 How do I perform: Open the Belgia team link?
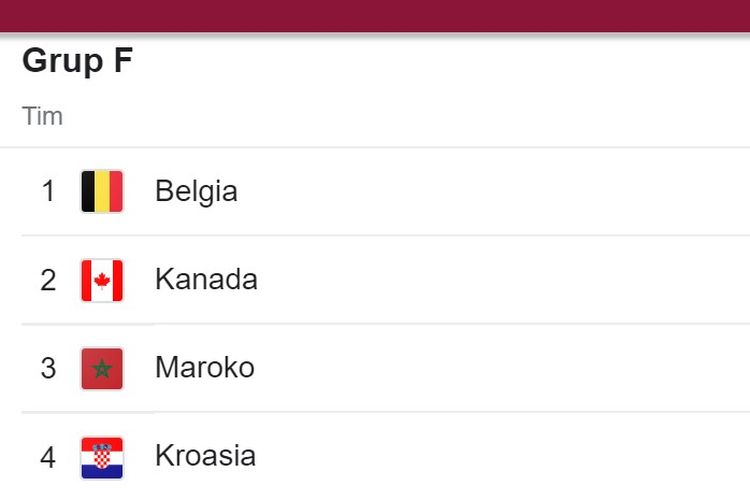196,191
